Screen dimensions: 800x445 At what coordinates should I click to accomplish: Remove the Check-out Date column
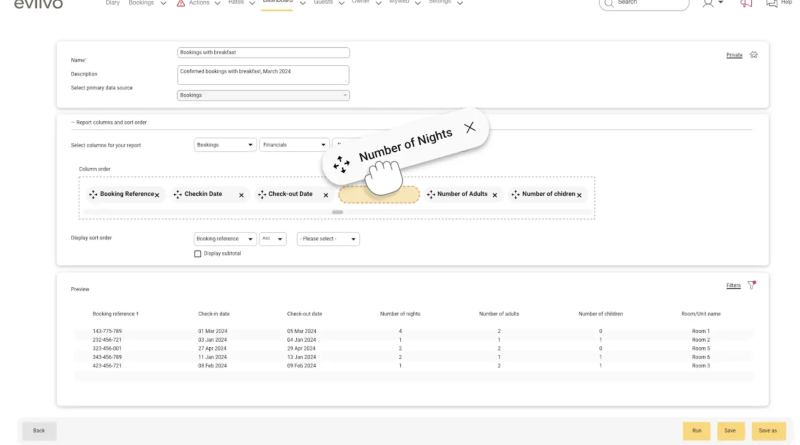tap(326, 195)
